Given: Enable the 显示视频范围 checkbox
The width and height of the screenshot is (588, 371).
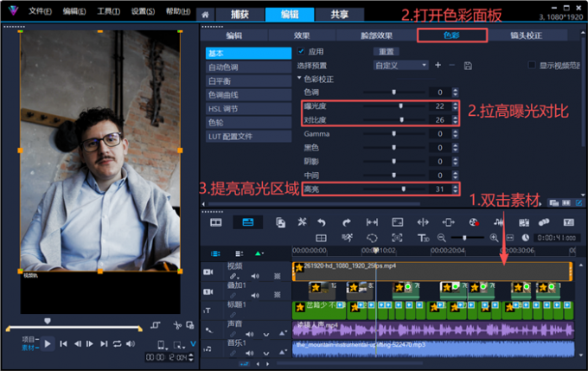Looking at the screenshot, I should point(532,65).
